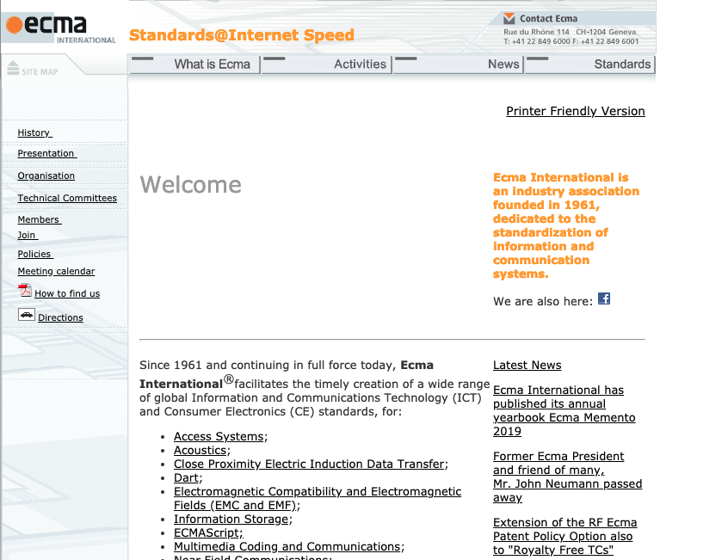Click the PDF icon beside How to find us

tap(25, 291)
